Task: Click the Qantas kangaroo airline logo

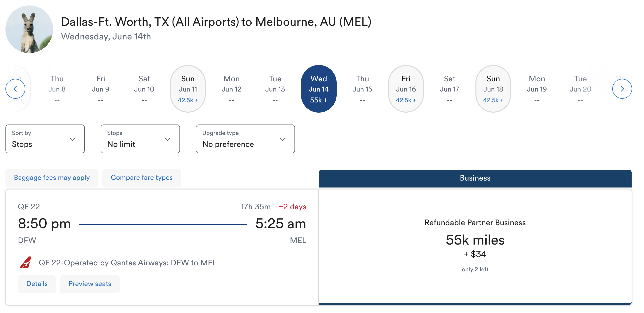Action: pos(26,262)
